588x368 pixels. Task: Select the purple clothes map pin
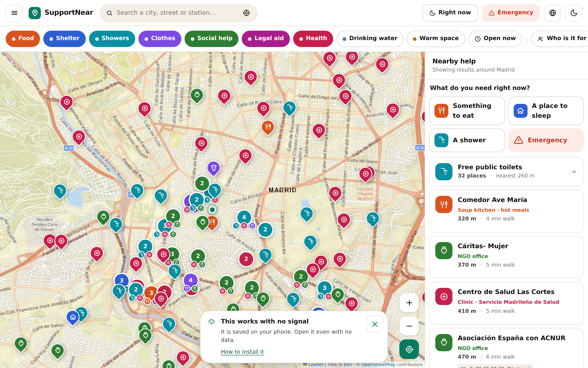coord(214,168)
